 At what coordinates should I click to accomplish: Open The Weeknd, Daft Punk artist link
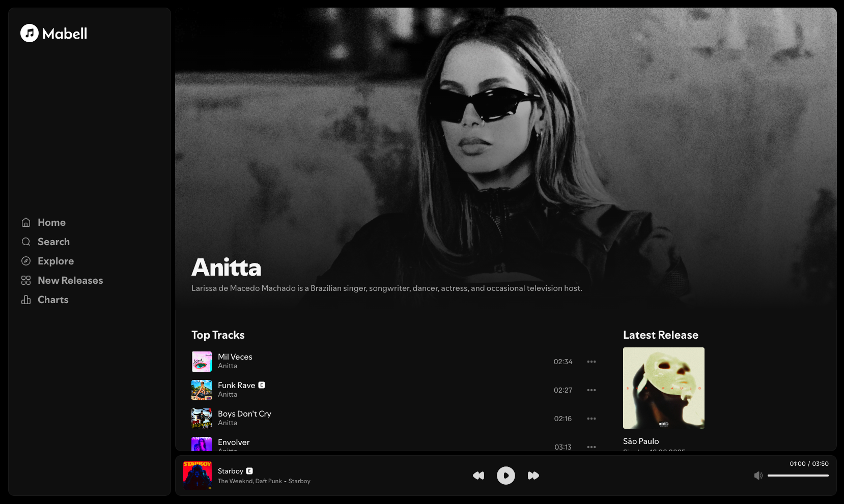[x=249, y=481]
